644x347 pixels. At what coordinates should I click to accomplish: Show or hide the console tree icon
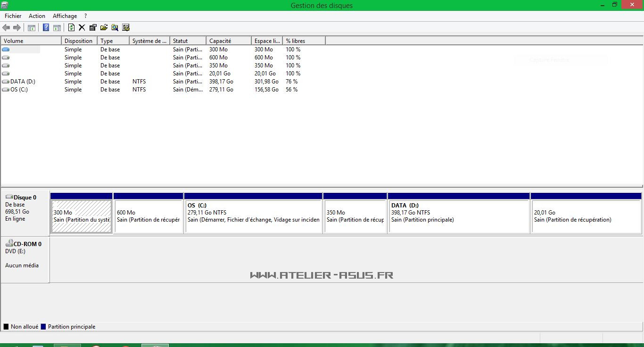32,28
